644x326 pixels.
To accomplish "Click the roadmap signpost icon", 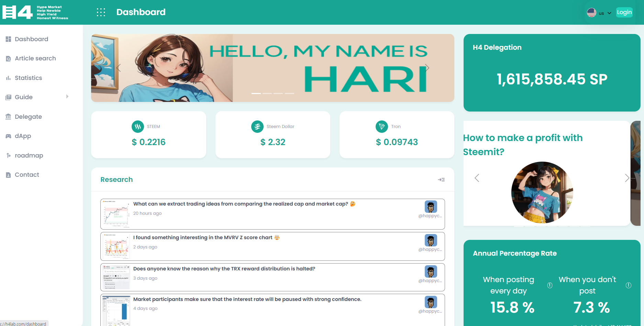I will [8, 155].
